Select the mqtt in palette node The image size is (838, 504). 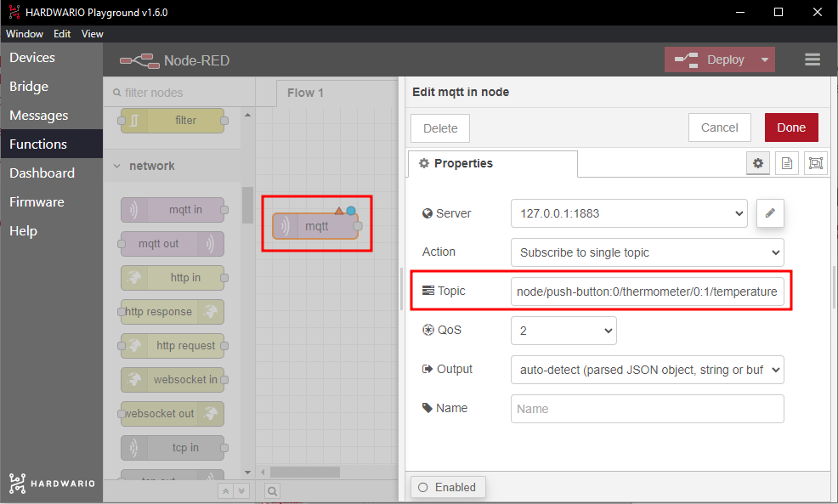tap(173, 210)
